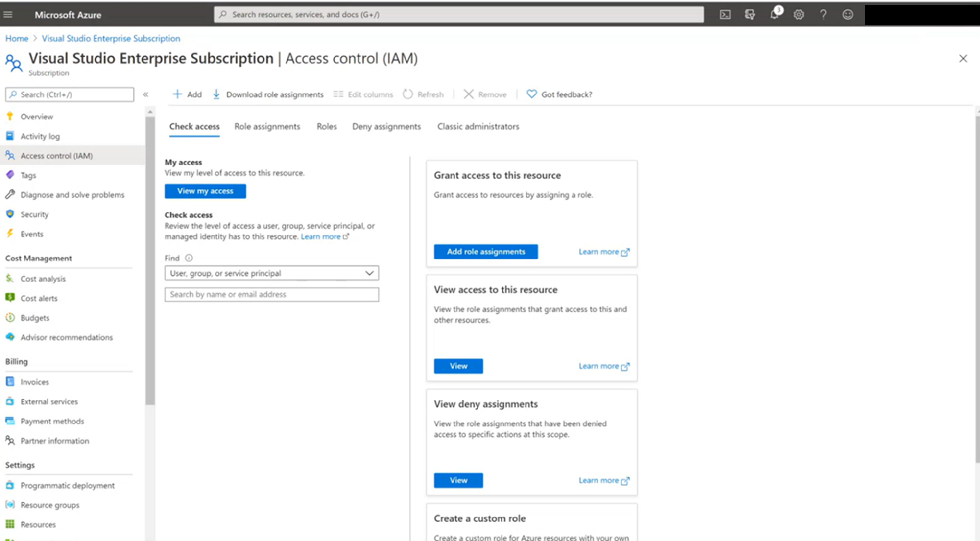The height and width of the screenshot is (541, 980).
Task: Expand the Cost Management section
Action: (38, 258)
